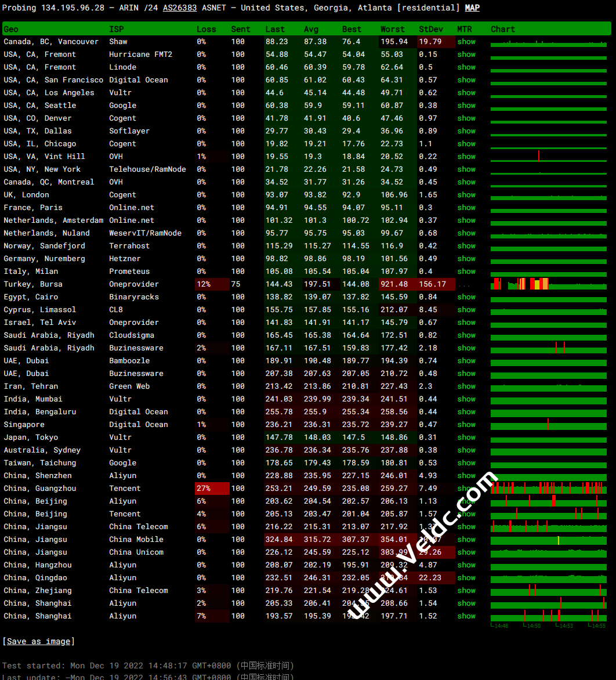Show MTR for Denver Cogent row
616x680 pixels.
point(466,118)
